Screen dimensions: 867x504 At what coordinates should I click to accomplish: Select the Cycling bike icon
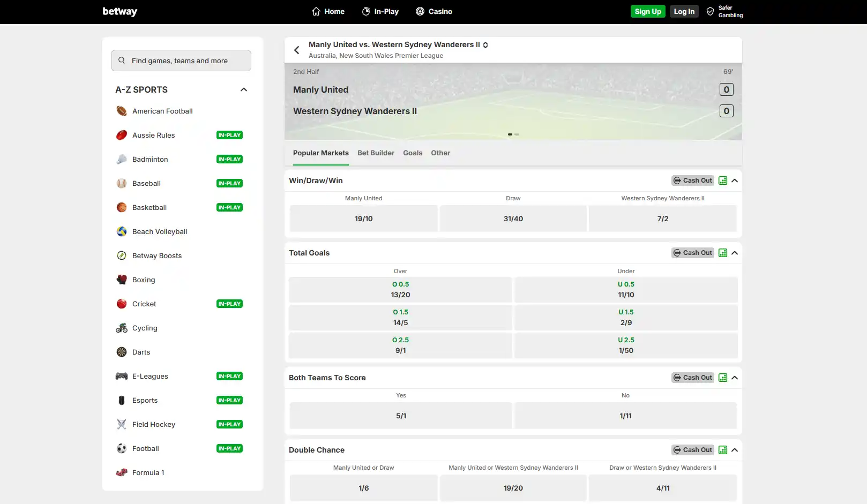pyautogui.click(x=122, y=328)
